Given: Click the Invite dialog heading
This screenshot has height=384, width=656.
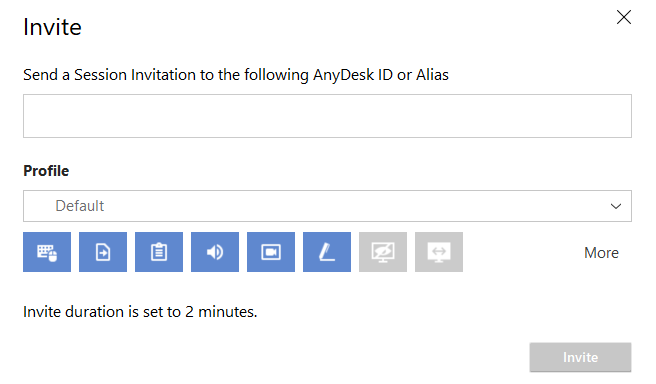Looking at the screenshot, I should coord(52,27).
